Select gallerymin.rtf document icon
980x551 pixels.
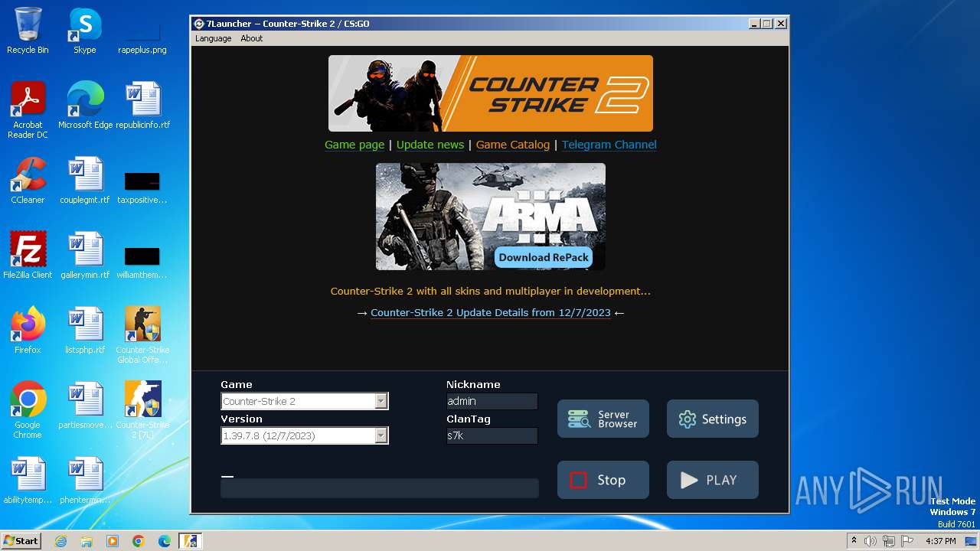point(85,255)
